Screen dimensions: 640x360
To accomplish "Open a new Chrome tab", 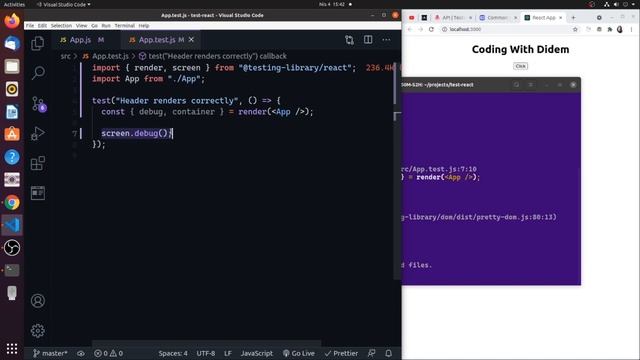I will point(573,18).
